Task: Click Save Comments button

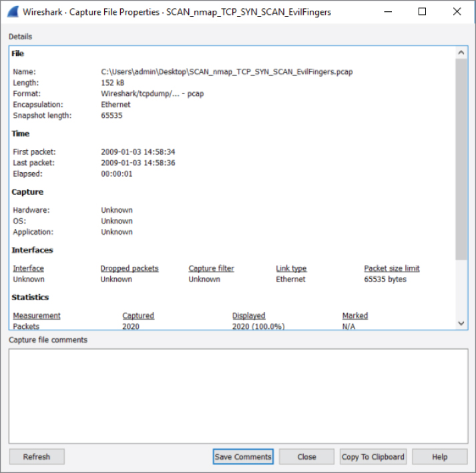Action: [243, 456]
